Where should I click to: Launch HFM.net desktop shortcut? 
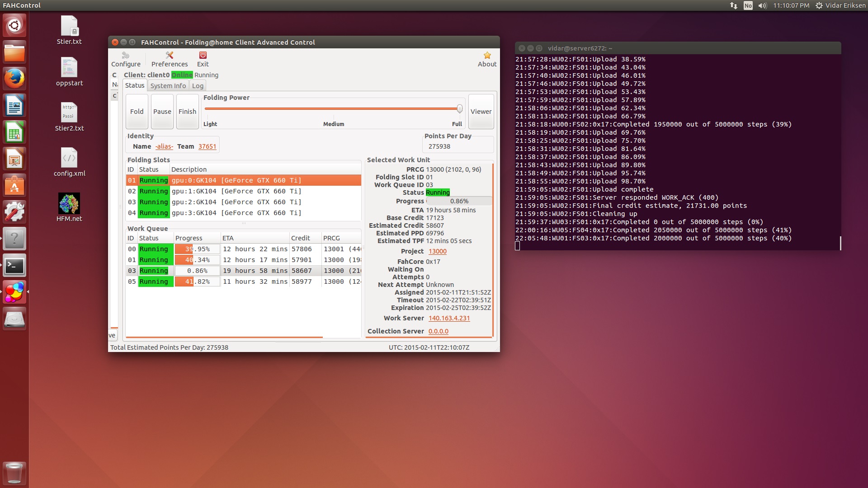click(x=69, y=207)
